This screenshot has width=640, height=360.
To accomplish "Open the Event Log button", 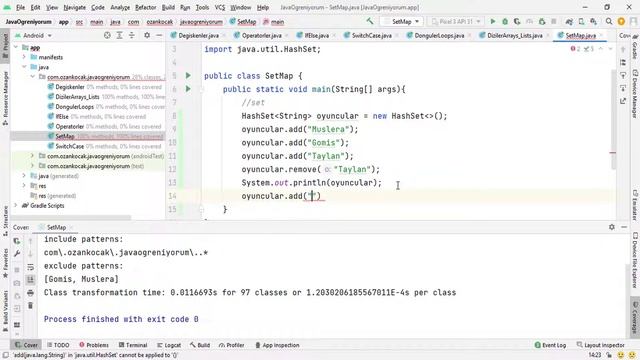I will click(x=550, y=345).
